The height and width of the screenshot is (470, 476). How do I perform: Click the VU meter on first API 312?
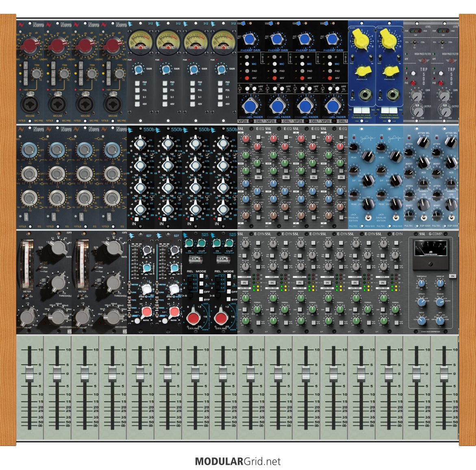coord(141,42)
